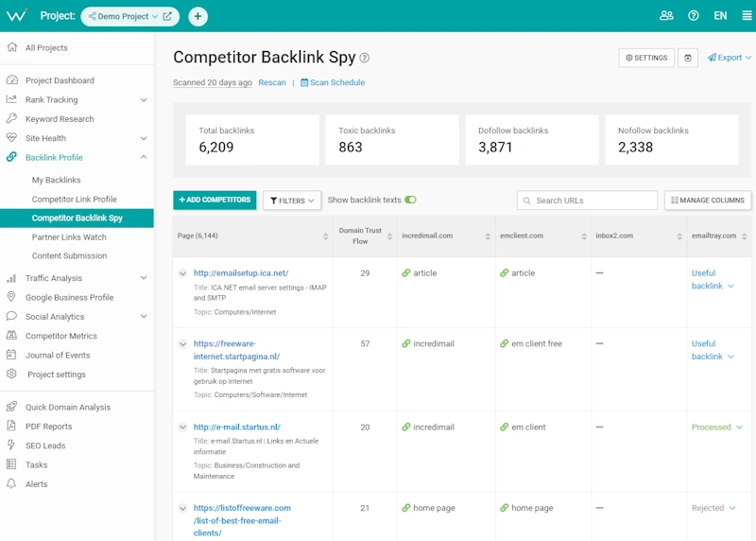Click the Keyword Research key icon
The width and height of the screenshot is (756, 541).
(11, 118)
